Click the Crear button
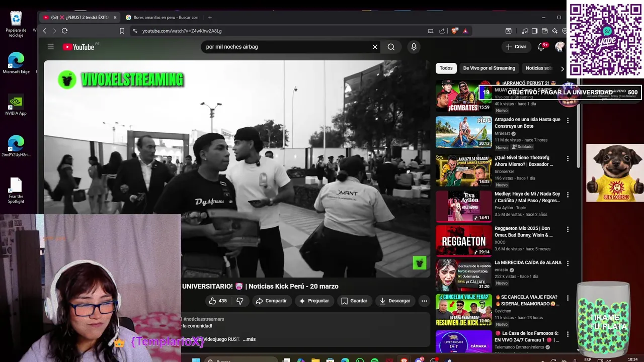 click(x=516, y=47)
